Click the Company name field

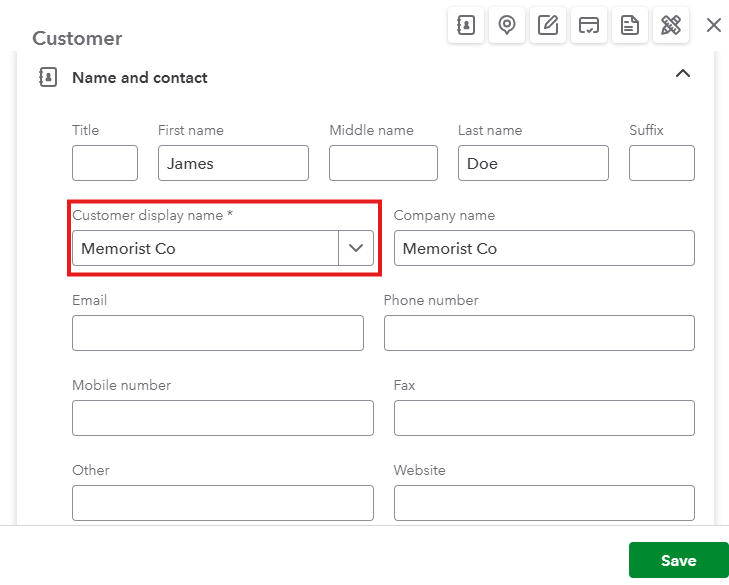pyautogui.click(x=544, y=248)
